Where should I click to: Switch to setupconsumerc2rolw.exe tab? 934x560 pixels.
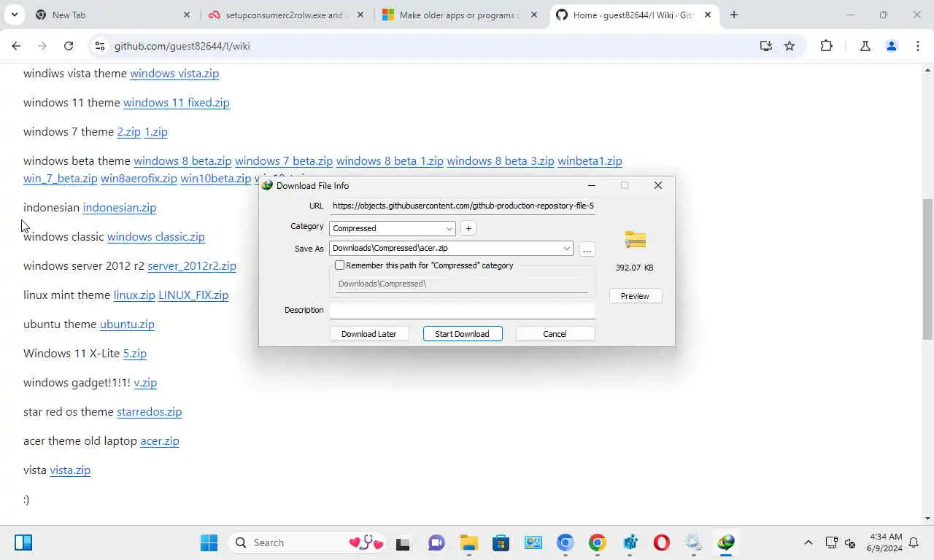(285, 15)
